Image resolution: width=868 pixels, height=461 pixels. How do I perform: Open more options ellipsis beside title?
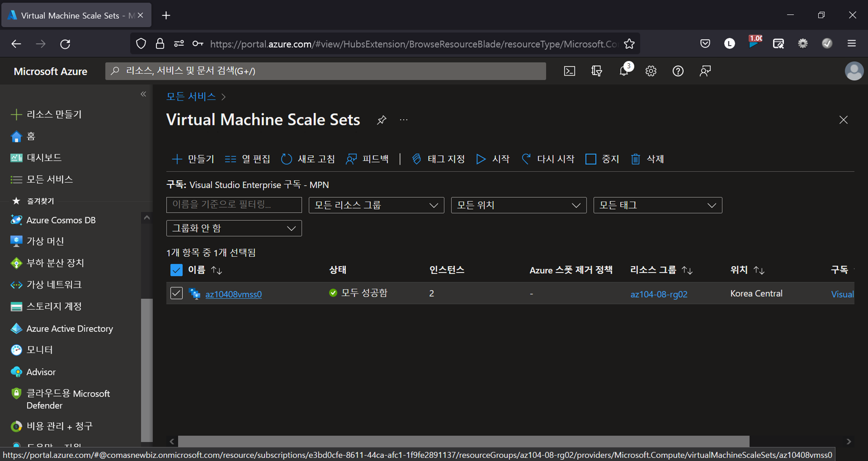point(404,120)
